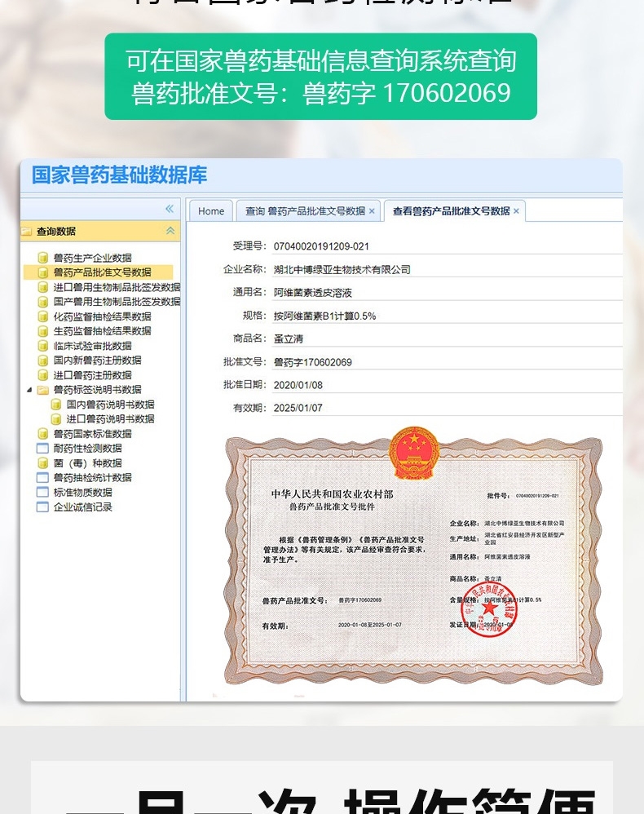The height and width of the screenshot is (814, 644).
Task: Close the 查询 兽药产品批准文号数据 tab
Action: (x=372, y=210)
